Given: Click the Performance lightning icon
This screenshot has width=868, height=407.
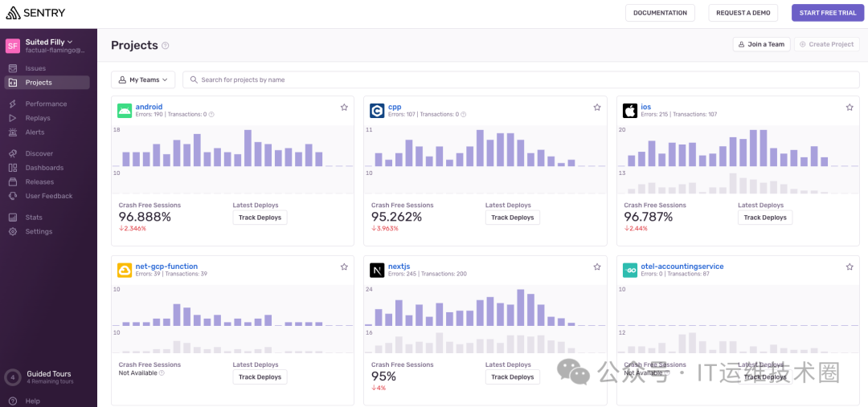Looking at the screenshot, I should pyautogui.click(x=13, y=104).
